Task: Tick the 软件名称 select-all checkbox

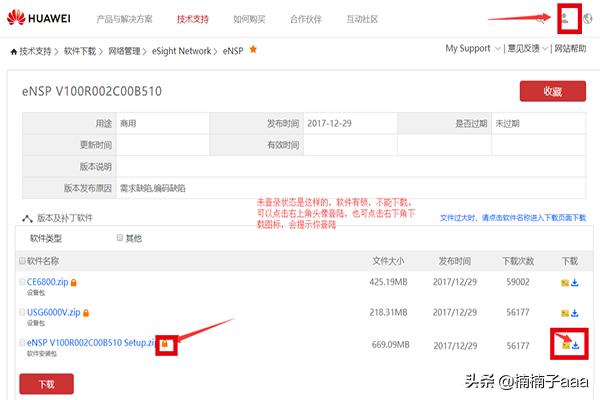Action: (x=22, y=261)
